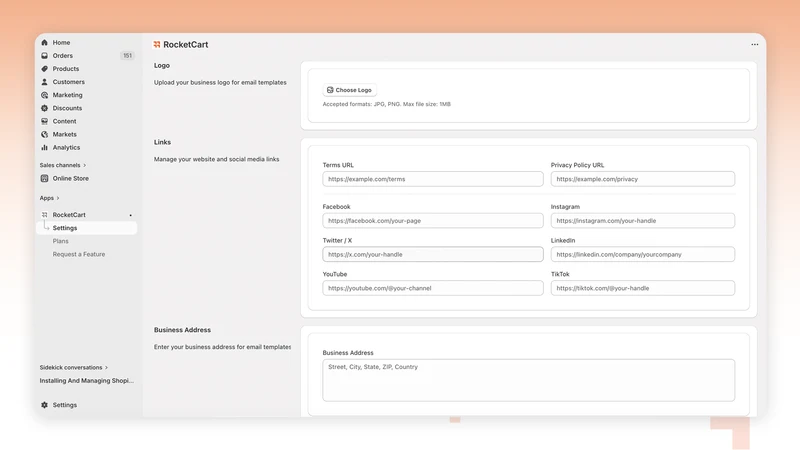Open Request a Feature link
The height and width of the screenshot is (450, 800).
point(79,254)
